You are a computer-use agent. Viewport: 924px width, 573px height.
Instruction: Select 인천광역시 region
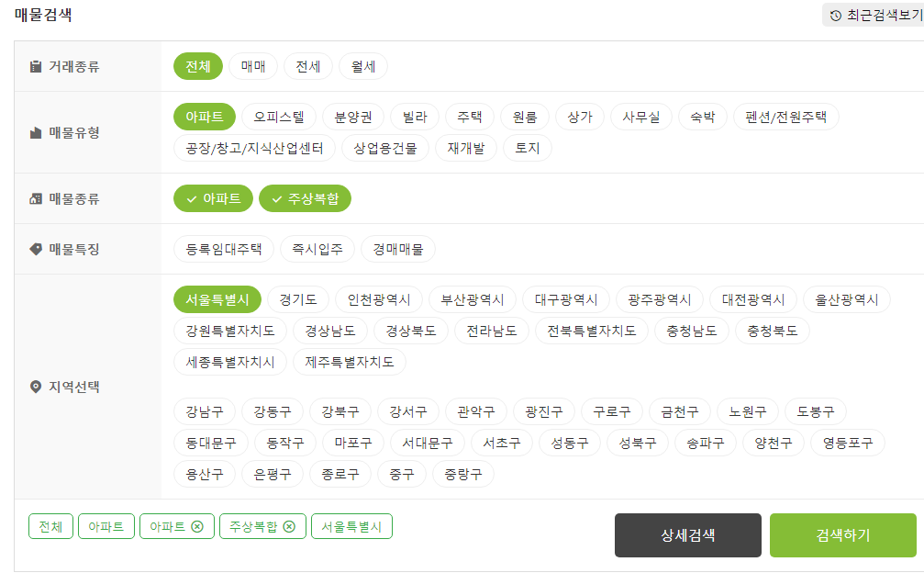coord(379,299)
